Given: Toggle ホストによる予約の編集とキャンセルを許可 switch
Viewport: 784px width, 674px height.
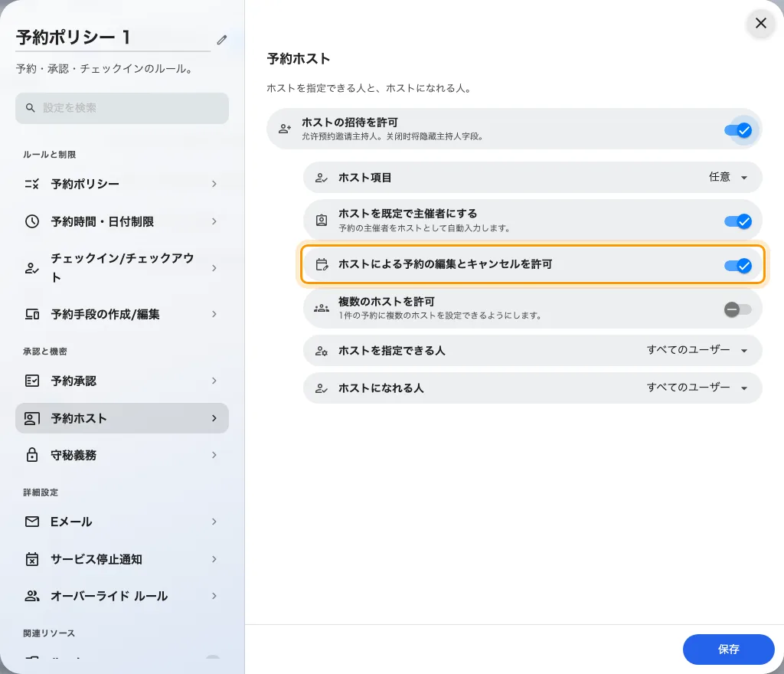Looking at the screenshot, I should click(x=738, y=266).
